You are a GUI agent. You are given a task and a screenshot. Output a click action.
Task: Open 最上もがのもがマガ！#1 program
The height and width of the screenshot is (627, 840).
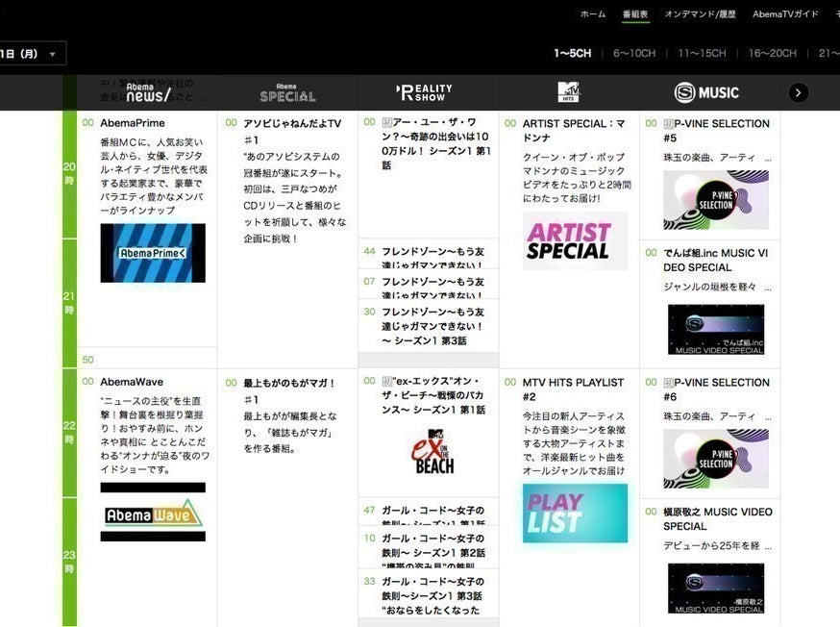(289, 391)
